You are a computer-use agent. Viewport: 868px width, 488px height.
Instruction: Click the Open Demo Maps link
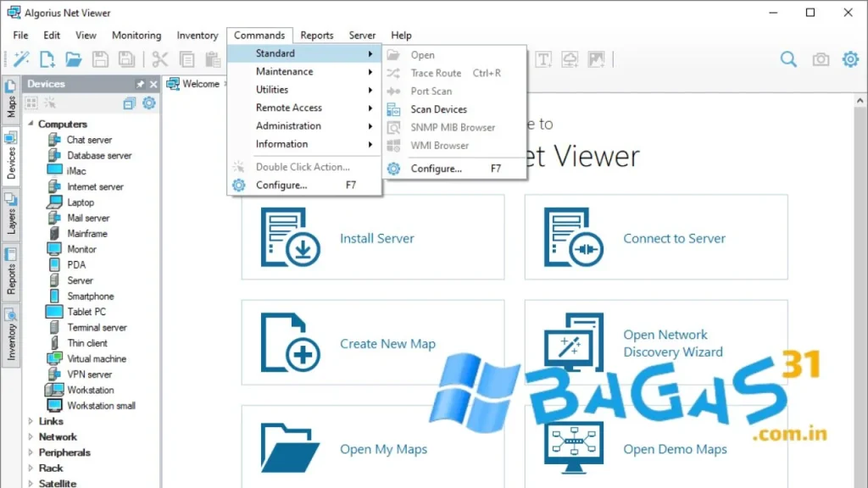pyautogui.click(x=675, y=449)
